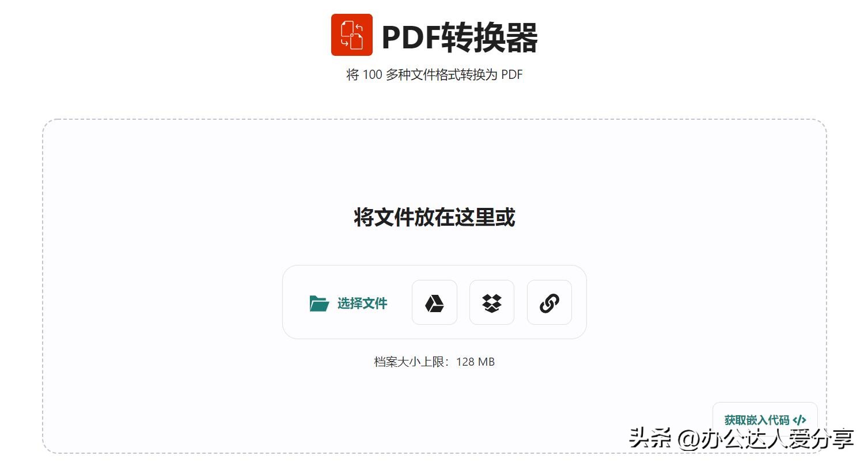Click the 档案大小上限 label text
Screen dimensions: 868x463
pyautogui.click(x=411, y=362)
